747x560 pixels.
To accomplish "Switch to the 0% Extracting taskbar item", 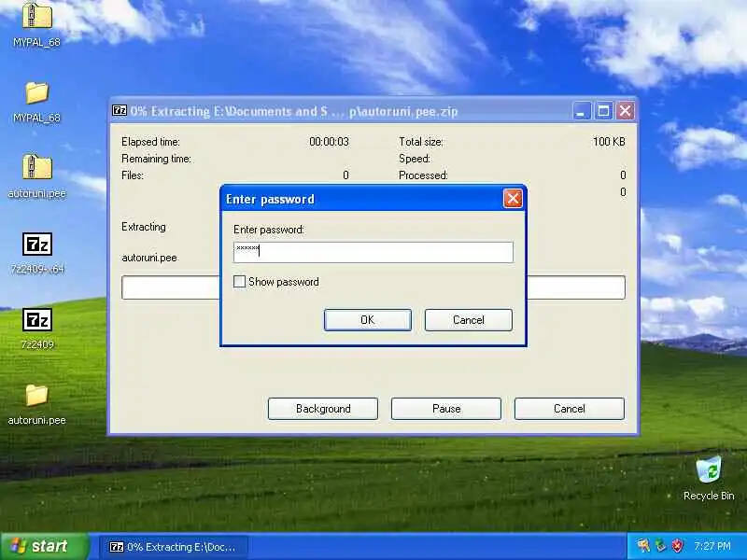I will coord(173,547).
